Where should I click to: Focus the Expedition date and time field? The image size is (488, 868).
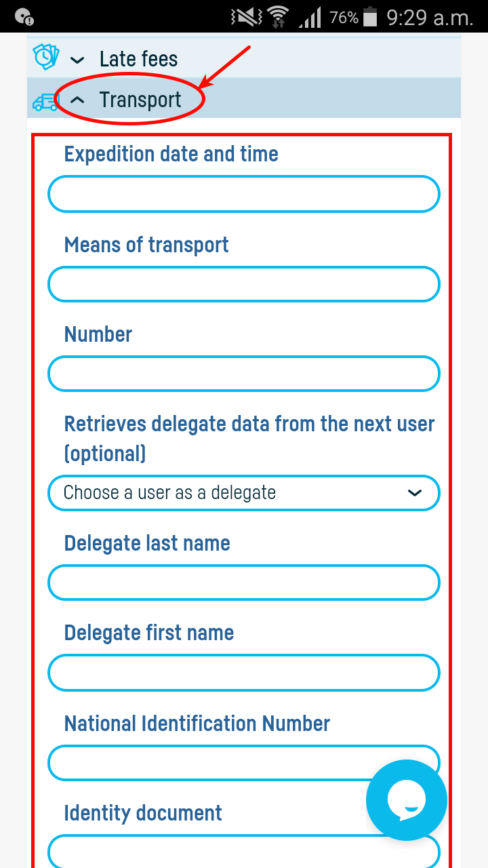pyautogui.click(x=244, y=195)
